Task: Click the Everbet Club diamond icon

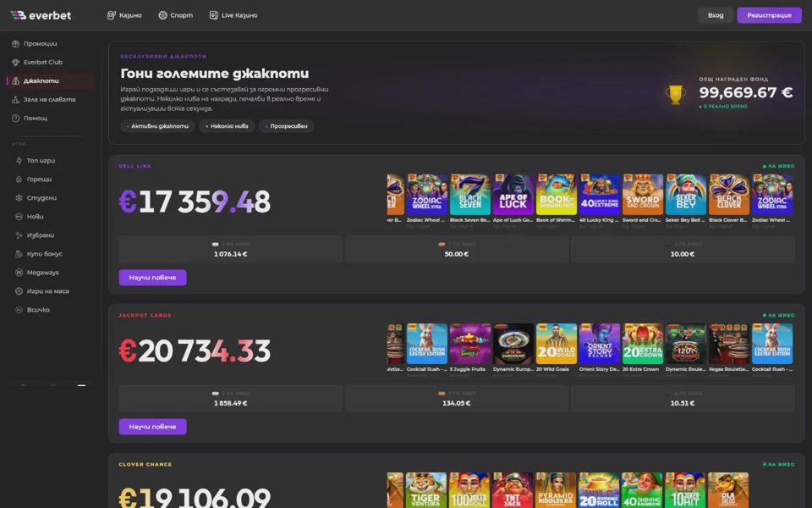Action: [15, 62]
